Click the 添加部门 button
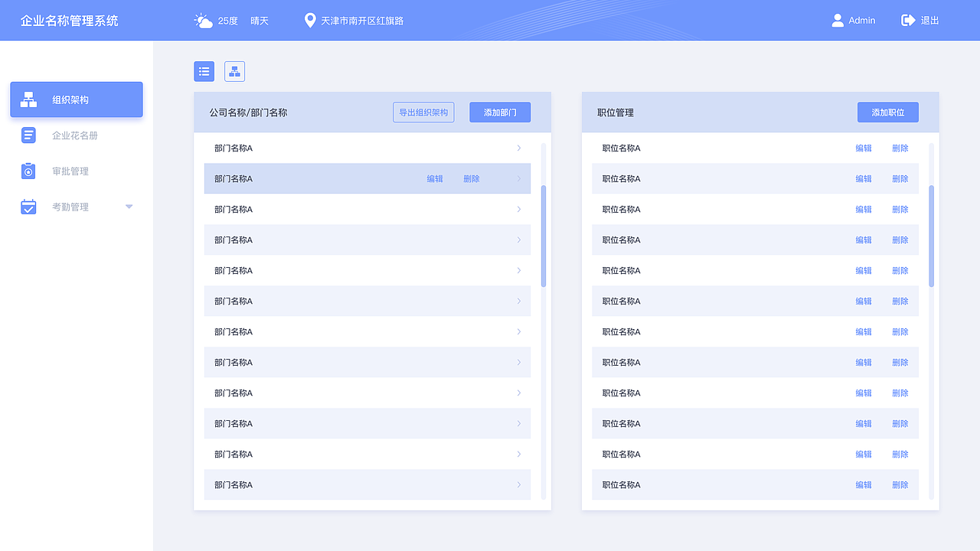The image size is (980, 551). (500, 112)
